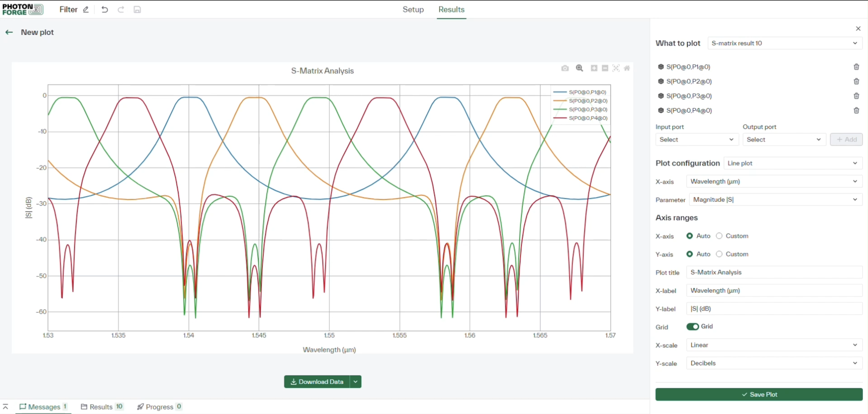Click the save icon next to redo
This screenshot has height=414, width=868.
137,10
